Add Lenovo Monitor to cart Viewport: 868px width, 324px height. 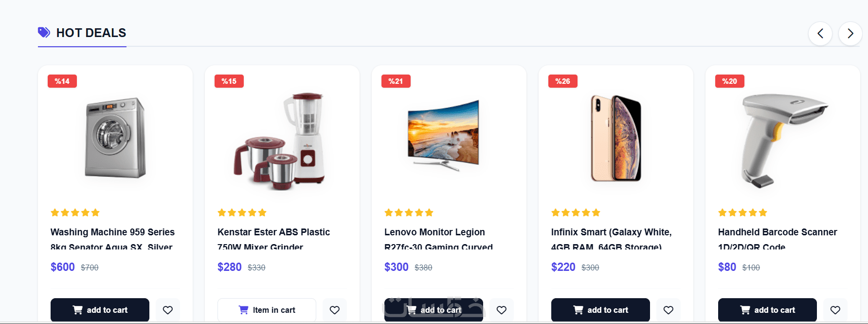[434, 310]
